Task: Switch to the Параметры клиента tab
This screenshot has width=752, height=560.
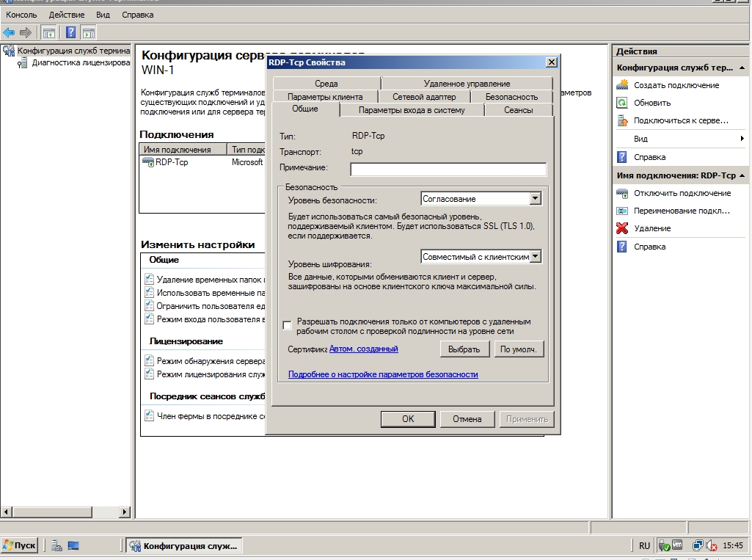Action: tap(325, 96)
